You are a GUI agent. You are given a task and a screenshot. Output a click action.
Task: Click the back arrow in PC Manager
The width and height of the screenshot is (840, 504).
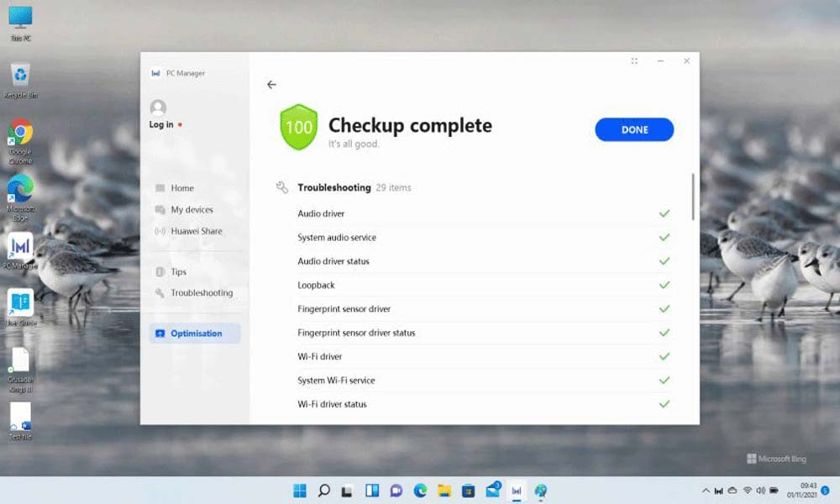point(271,85)
